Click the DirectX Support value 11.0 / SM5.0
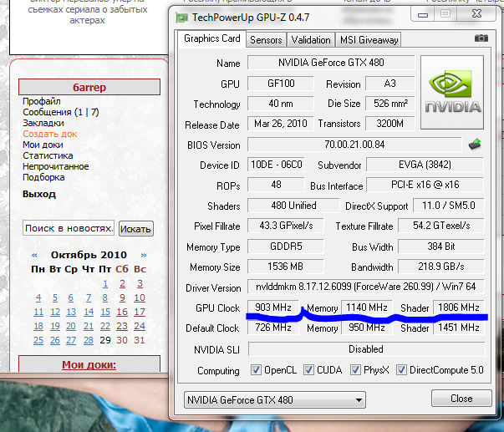 [448, 206]
